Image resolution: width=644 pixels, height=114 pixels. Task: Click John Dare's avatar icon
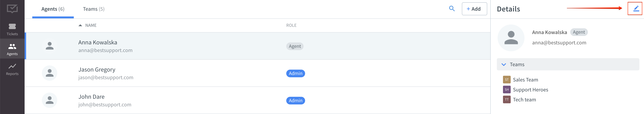pos(50,100)
